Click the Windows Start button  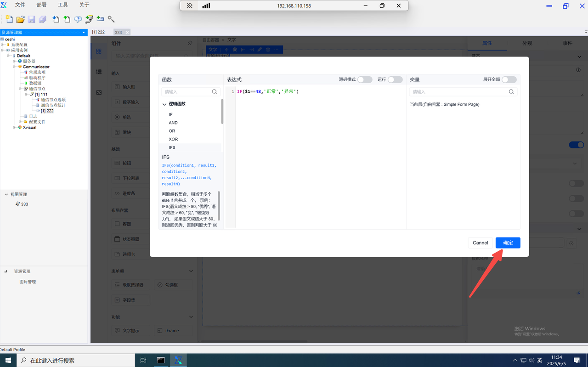(x=8, y=361)
